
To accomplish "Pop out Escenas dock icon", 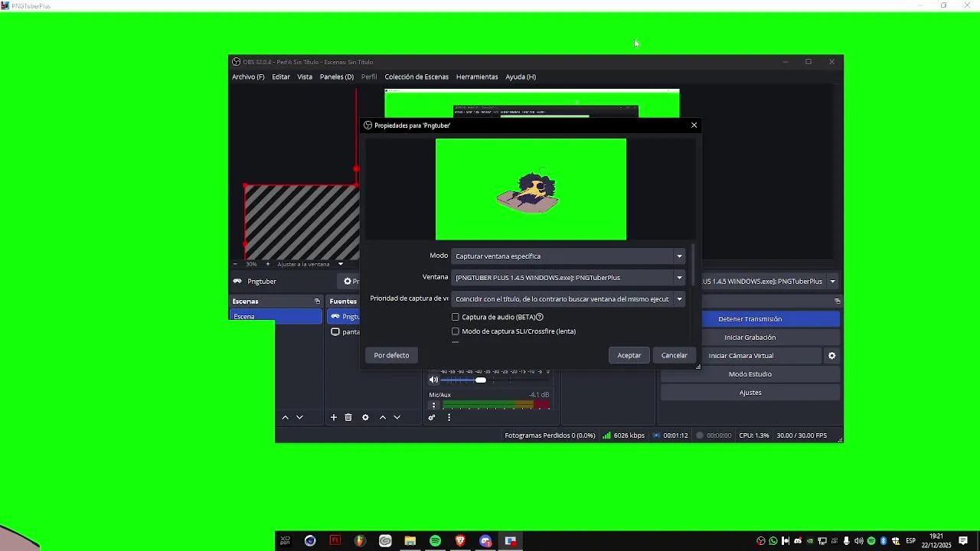I will pyautogui.click(x=317, y=302).
